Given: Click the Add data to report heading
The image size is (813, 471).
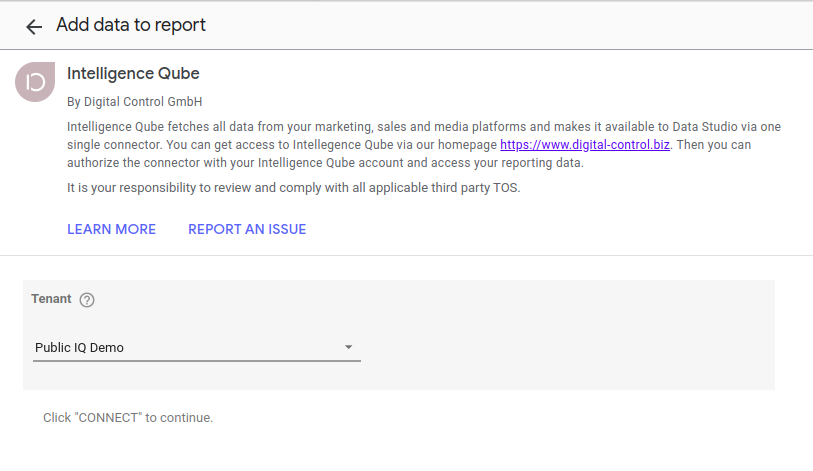Looking at the screenshot, I should pos(131,25).
